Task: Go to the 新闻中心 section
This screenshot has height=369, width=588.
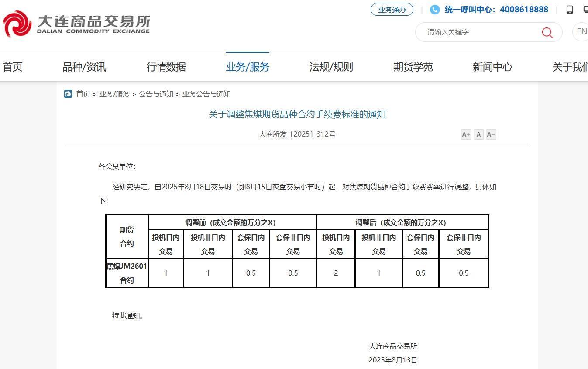Action: point(492,67)
